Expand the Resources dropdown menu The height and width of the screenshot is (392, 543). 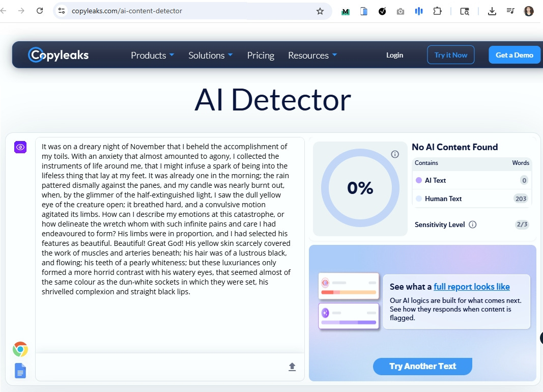click(x=312, y=55)
